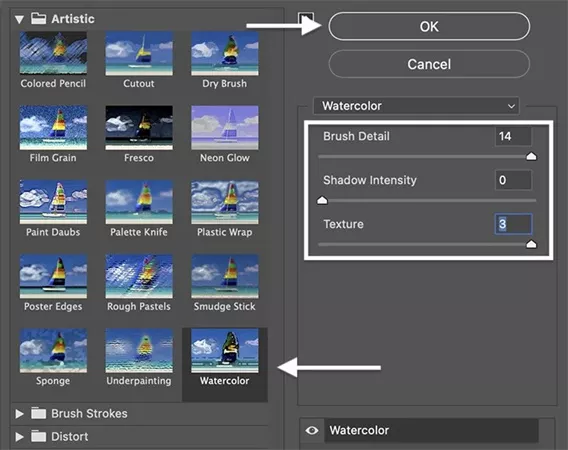Click the Texture label text
This screenshot has height=450, width=568.
tap(343, 224)
